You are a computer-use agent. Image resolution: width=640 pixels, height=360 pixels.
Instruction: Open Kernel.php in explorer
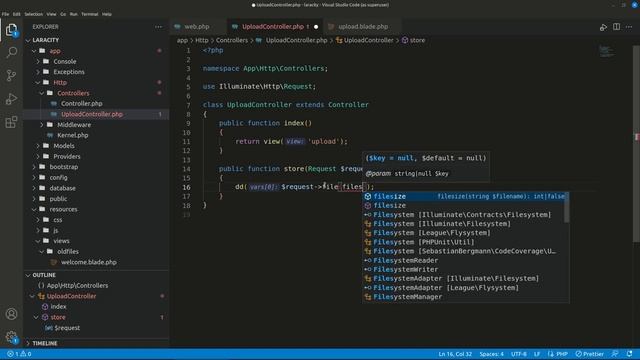73,135
